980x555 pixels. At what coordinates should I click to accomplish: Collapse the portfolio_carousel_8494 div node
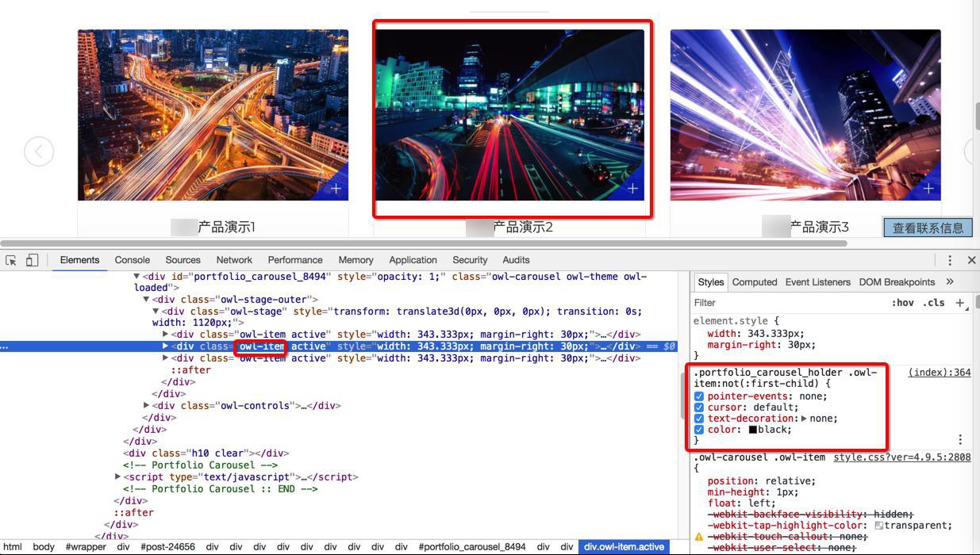(136, 277)
